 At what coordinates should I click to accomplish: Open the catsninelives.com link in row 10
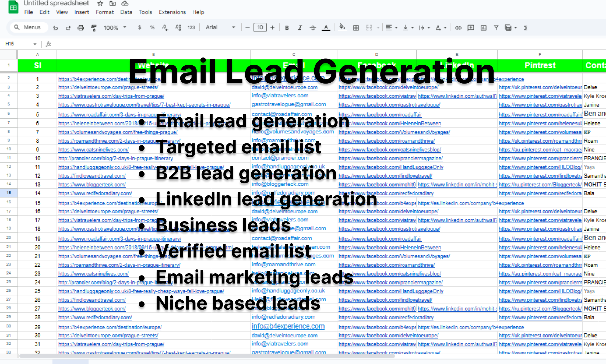[x=93, y=150]
